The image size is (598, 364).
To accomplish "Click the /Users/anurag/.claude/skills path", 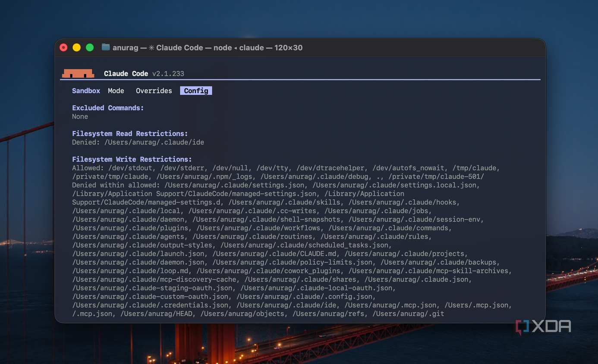I will point(286,202).
